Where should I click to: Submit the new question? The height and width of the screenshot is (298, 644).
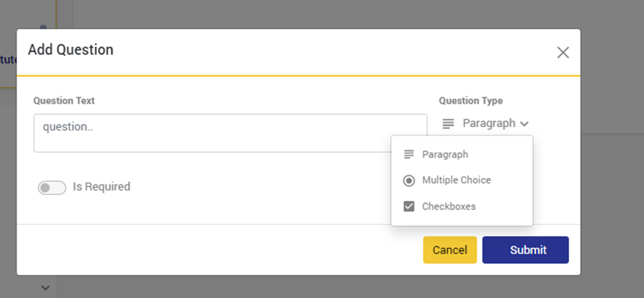coord(525,250)
